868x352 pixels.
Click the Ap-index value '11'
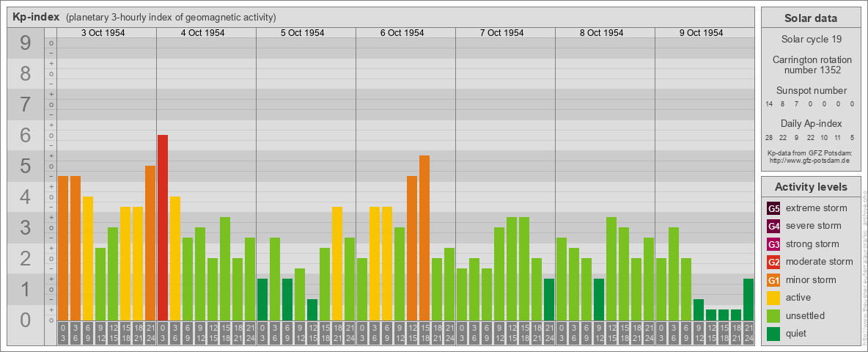[x=837, y=137]
